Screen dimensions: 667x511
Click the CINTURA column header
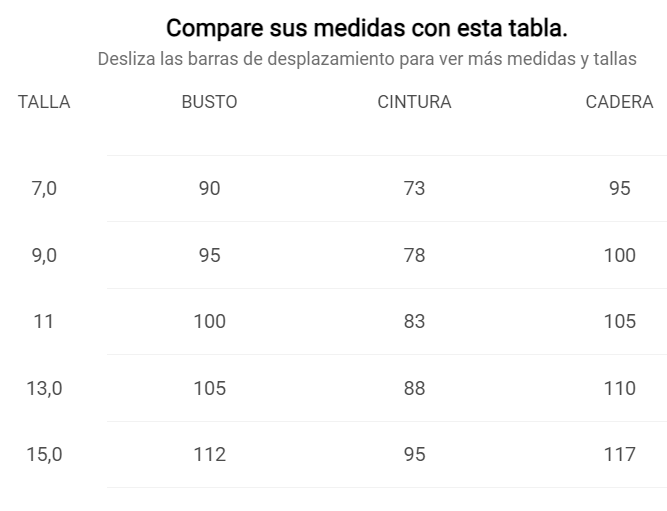[x=414, y=102]
